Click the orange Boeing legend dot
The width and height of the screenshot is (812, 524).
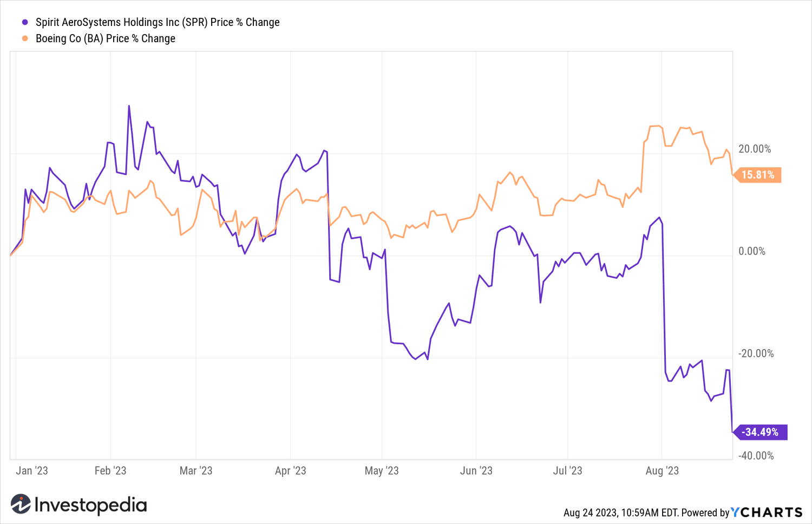(x=25, y=38)
